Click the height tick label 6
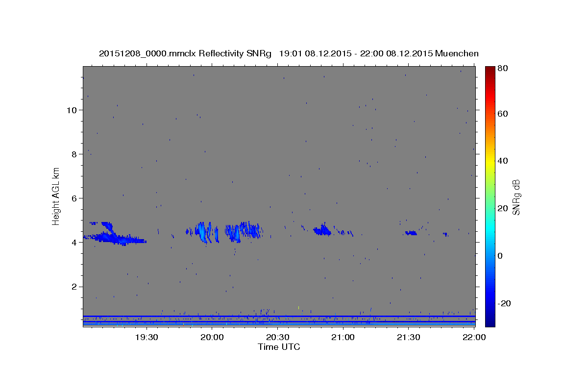 point(74,198)
